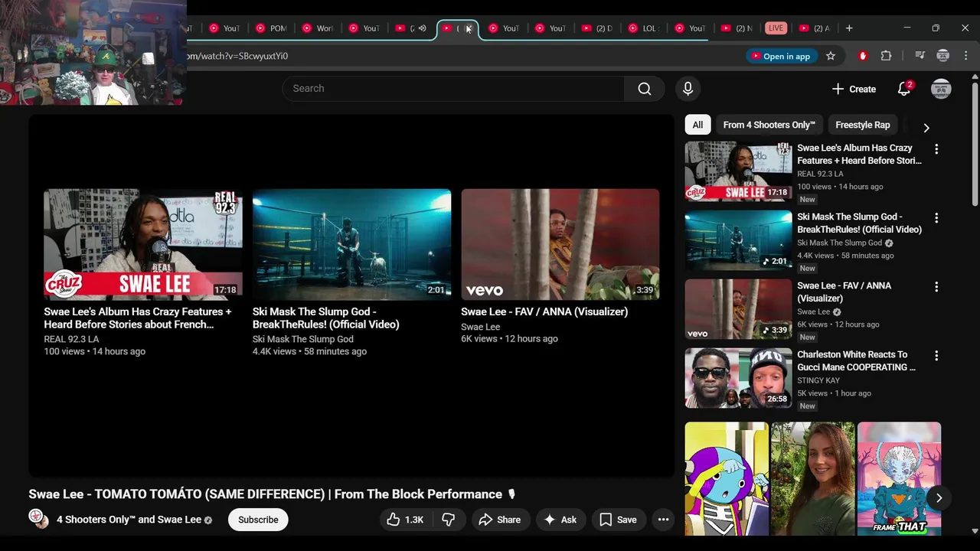This screenshot has width=980, height=551.
Task: Open options for FAV / ANNA sidebar video
Action: click(936, 287)
